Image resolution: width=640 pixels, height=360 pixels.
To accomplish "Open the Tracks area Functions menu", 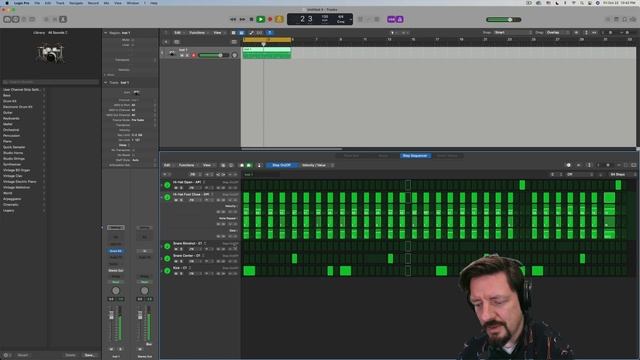I will pos(198,33).
